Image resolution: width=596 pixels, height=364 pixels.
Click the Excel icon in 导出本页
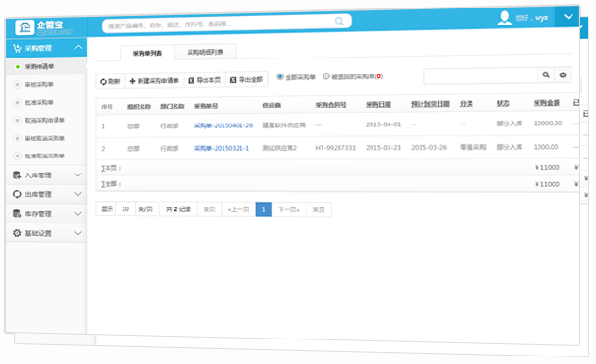pyautogui.click(x=191, y=80)
